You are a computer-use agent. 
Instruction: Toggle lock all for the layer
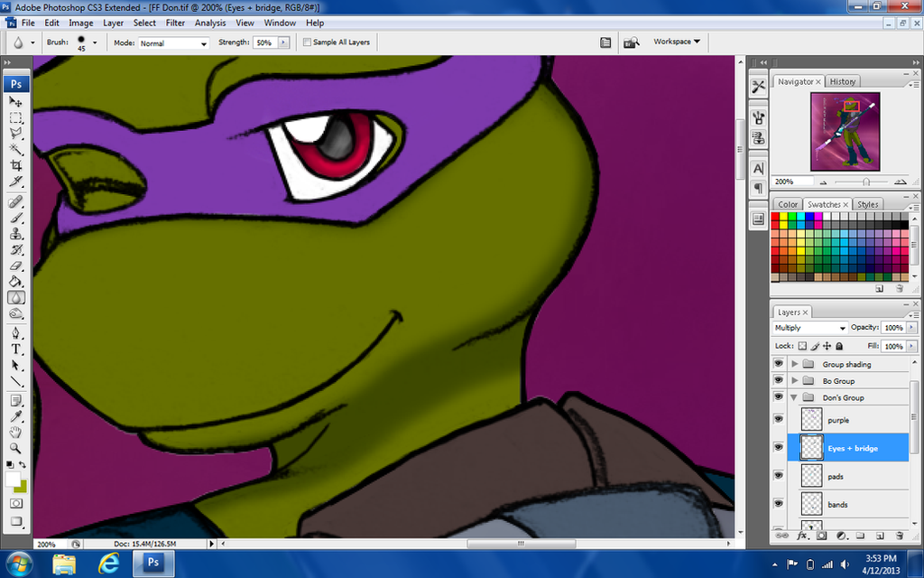[839, 346]
